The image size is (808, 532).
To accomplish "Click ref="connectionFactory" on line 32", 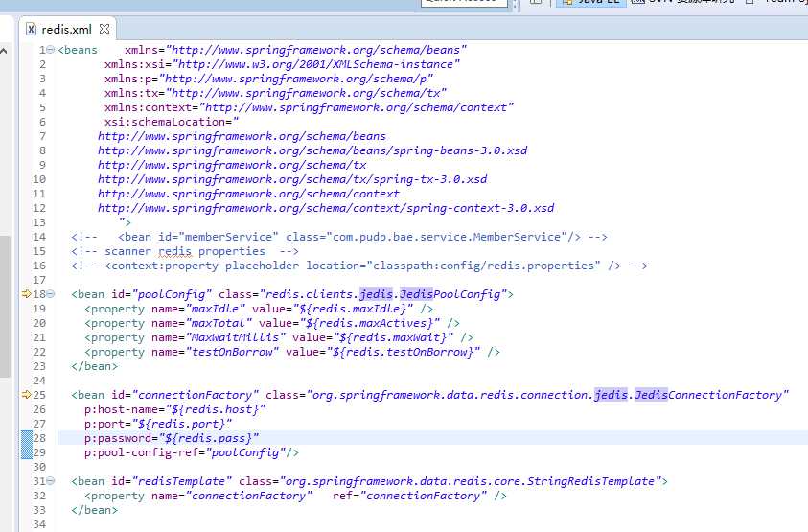I will [x=409, y=496].
